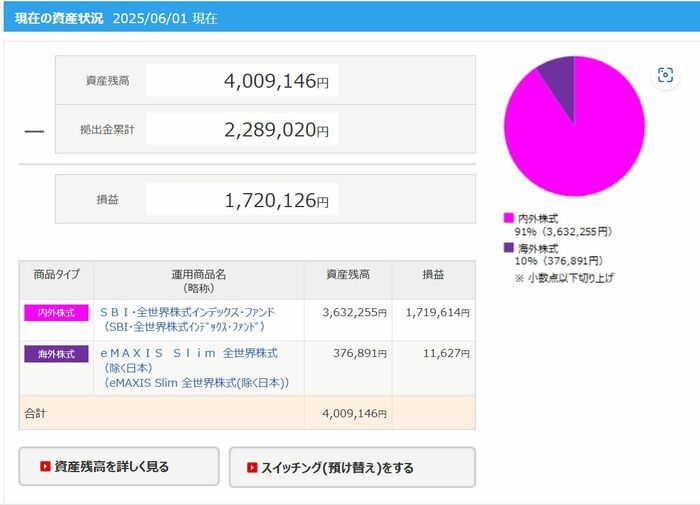Click the purple legend swatch for 海外株式
Viewport: 700px width, 505px height.
509,248
